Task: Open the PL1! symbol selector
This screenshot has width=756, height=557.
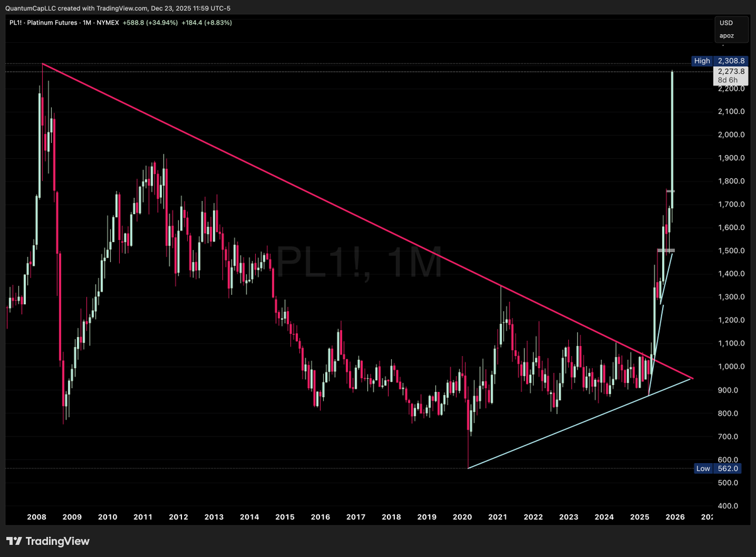Action: click(14, 22)
